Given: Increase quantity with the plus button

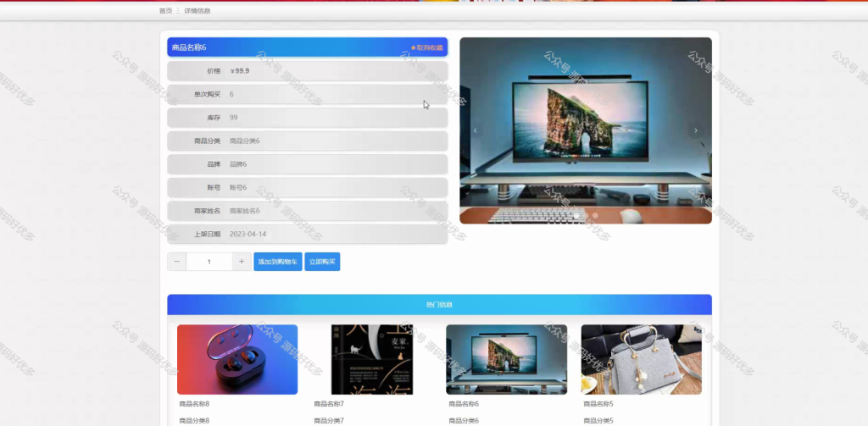Looking at the screenshot, I should [242, 262].
